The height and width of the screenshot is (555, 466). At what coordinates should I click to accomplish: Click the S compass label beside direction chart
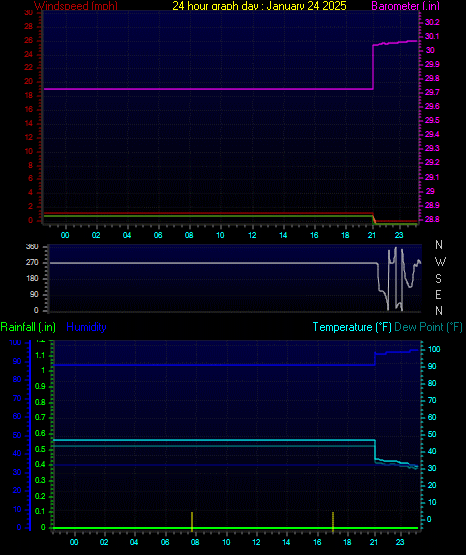coord(438,279)
